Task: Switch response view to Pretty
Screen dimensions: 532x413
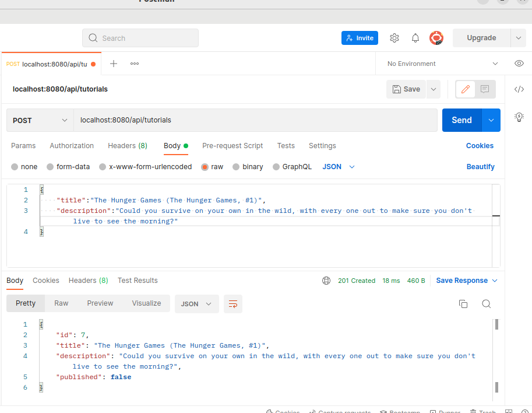Action: pos(26,303)
